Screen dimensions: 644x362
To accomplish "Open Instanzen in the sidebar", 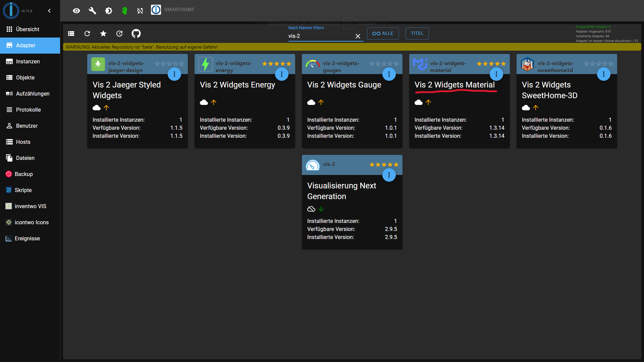I will [x=30, y=62].
